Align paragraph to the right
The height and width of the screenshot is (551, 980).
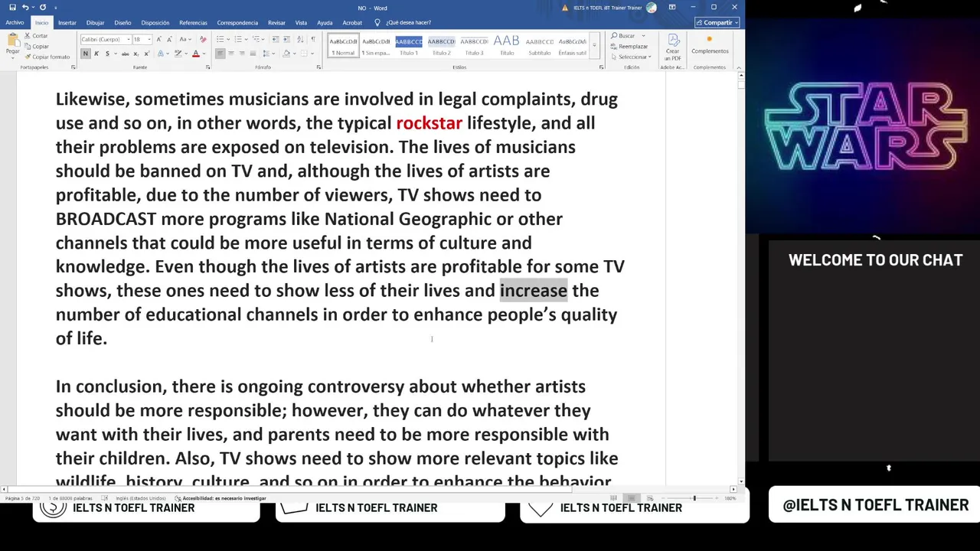pyautogui.click(x=242, y=54)
